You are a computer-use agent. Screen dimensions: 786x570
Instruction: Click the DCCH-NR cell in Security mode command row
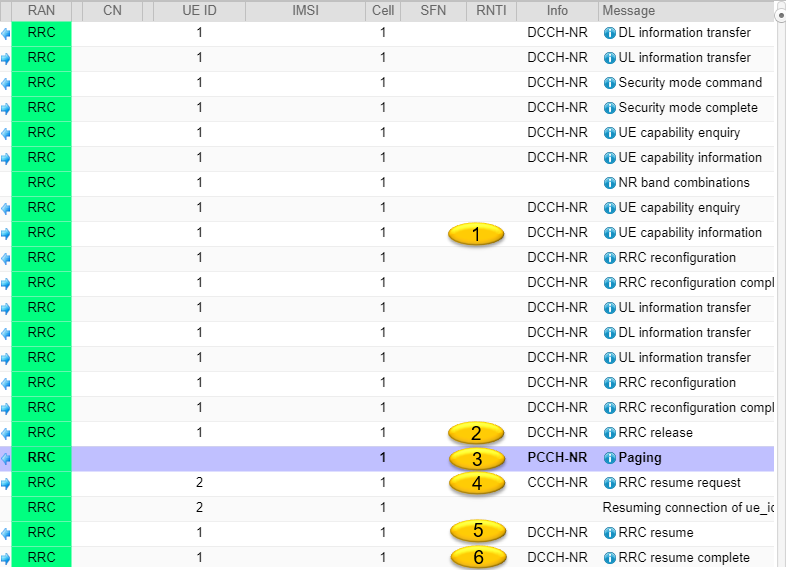pyautogui.click(x=557, y=83)
